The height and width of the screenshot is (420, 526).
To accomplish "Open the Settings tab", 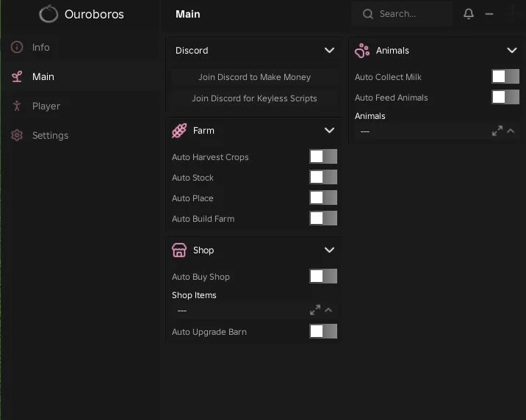I will pos(50,135).
